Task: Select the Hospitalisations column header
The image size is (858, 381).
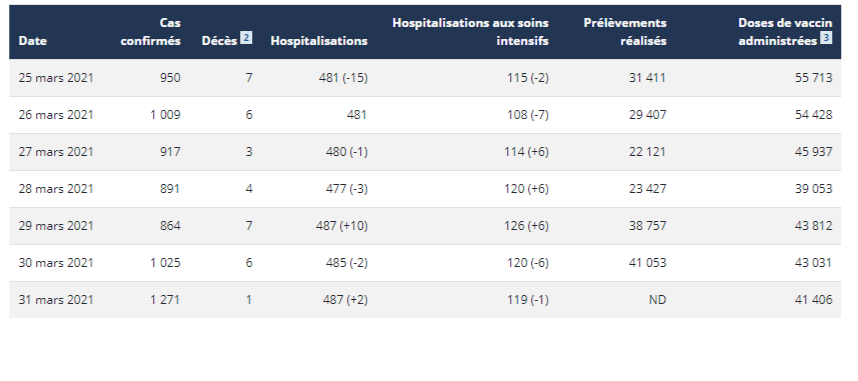Action: [x=319, y=41]
